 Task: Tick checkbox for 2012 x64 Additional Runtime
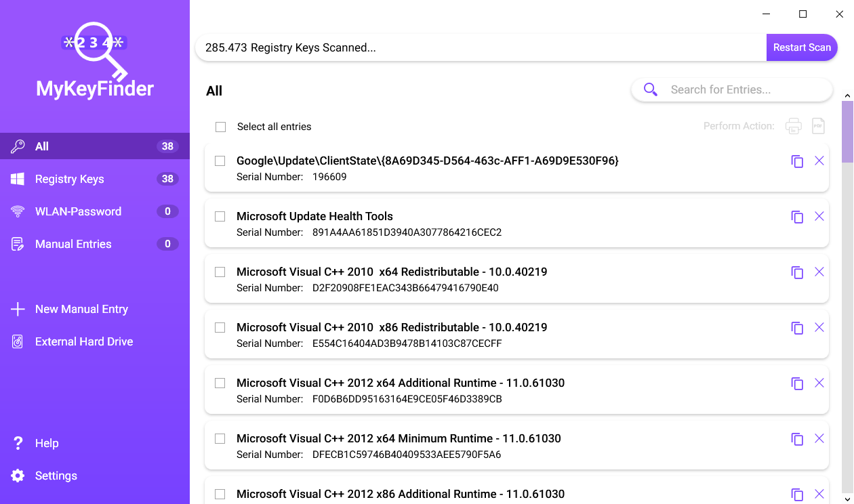[220, 383]
